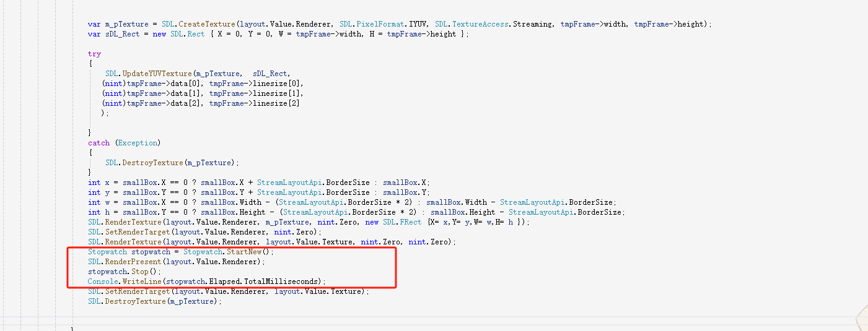Image resolution: width=868 pixels, height=331 pixels.
Task: Click 'new SDL.FRect' in the RenderTexture call
Action: point(393,222)
